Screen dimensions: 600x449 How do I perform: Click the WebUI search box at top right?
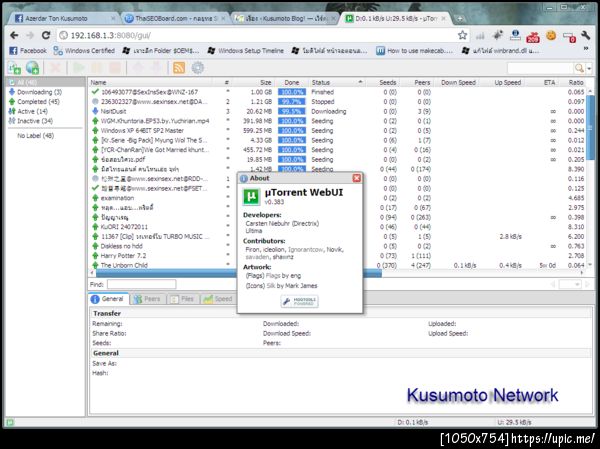point(540,69)
